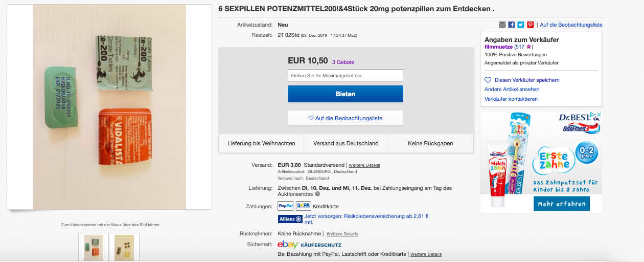Viewport: 644px width, 262px height.
Task: Share this item on Twitter
Action: click(x=521, y=25)
